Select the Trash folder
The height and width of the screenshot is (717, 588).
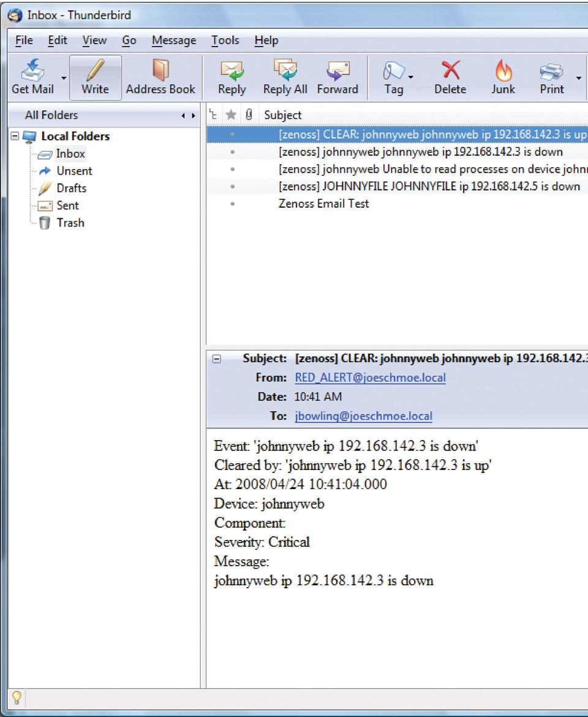(70, 222)
